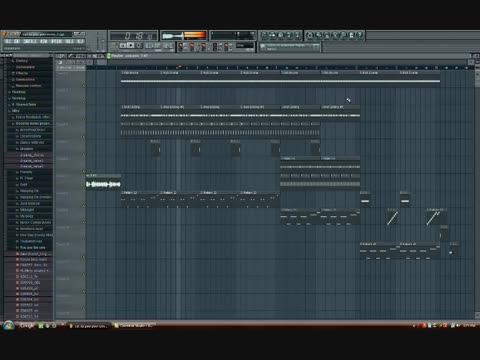480x360 pixels.
Task: Open the CHANNELS menu
Action: tap(30, 42)
